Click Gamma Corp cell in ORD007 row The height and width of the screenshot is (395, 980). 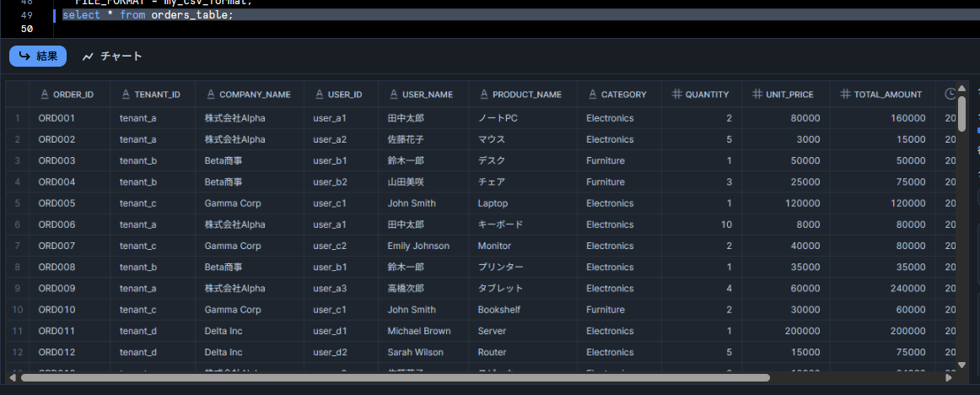coord(250,246)
